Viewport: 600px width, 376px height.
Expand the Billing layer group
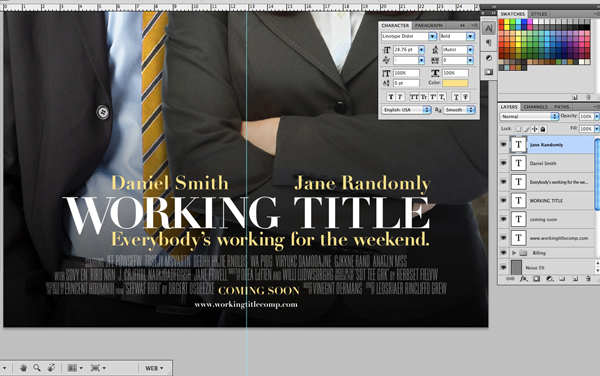(x=514, y=253)
